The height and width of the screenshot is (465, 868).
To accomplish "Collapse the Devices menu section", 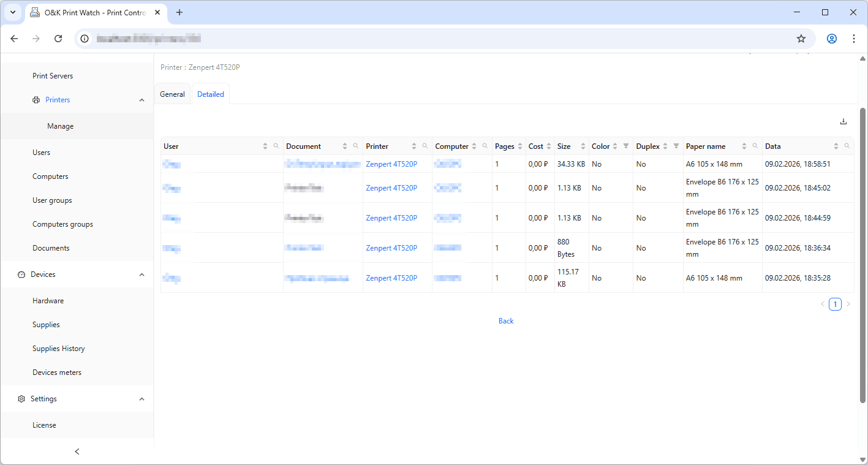I will pyautogui.click(x=142, y=274).
